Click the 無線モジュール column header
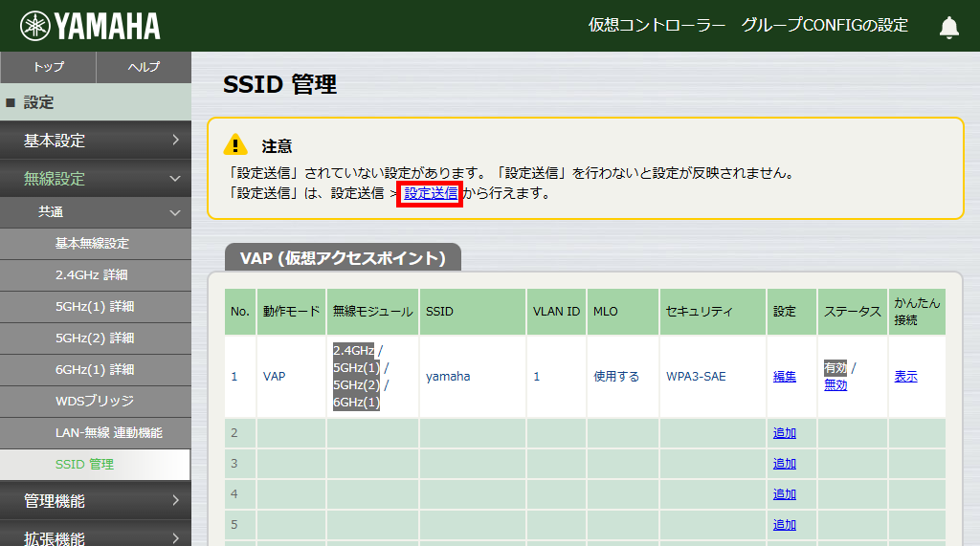The height and width of the screenshot is (546, 980). pos(372,311)
